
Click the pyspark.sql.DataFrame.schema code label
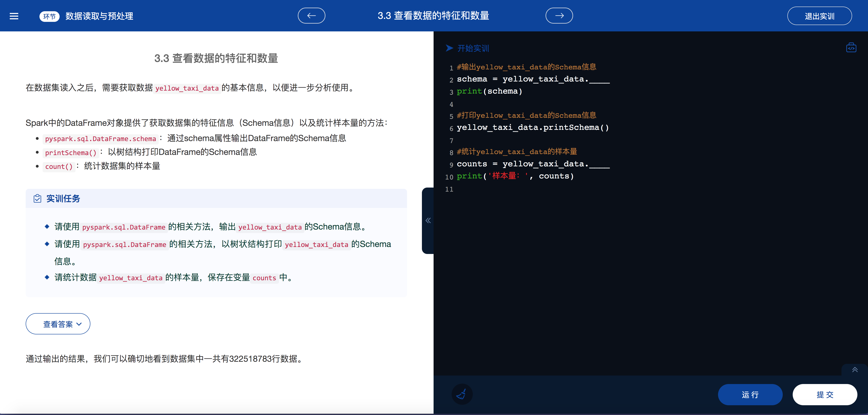pyautogui.click(x=100, y=139)
